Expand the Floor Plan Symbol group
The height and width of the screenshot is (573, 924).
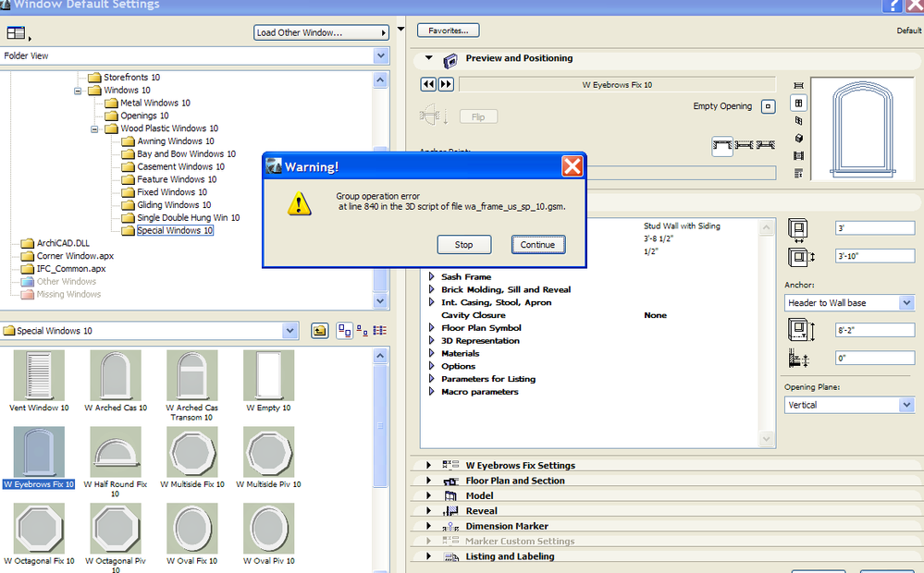coord(431,327)
